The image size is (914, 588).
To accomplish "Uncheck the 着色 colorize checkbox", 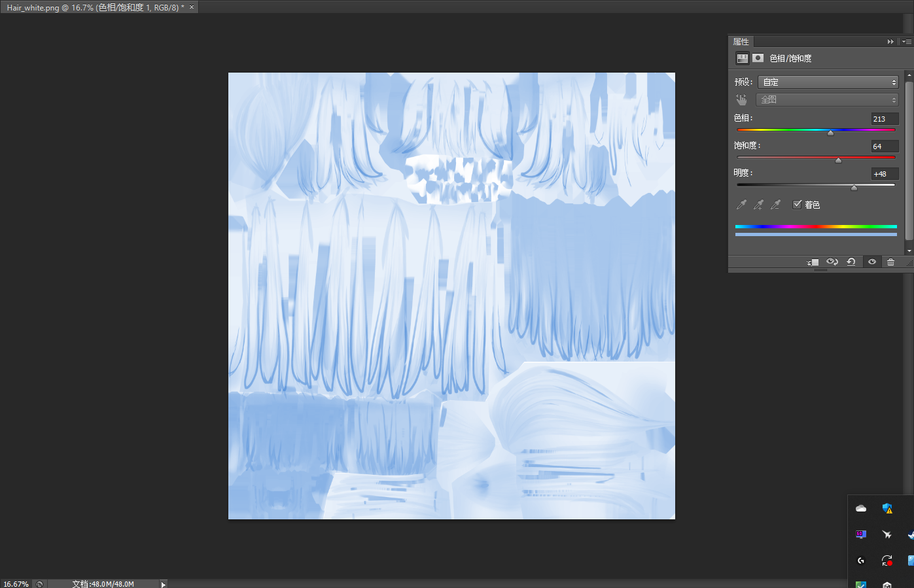I will tap(797, 205).
